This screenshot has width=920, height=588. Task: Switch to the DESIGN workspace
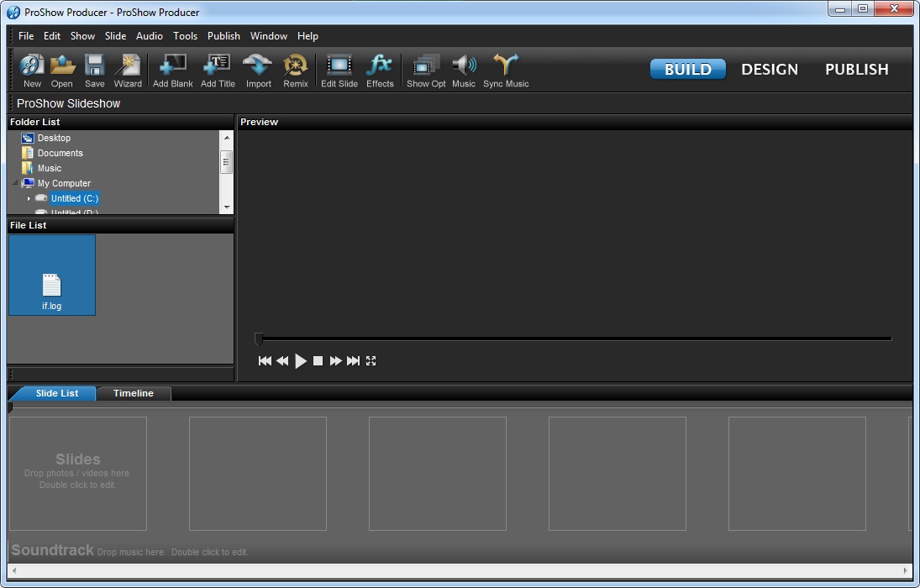(770, 69)
